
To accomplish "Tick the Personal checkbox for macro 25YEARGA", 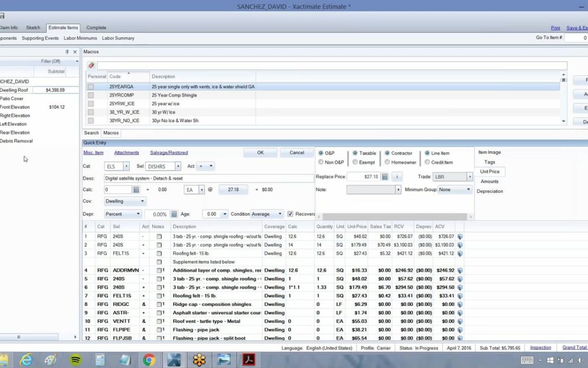I will click(x=91, y=87).
